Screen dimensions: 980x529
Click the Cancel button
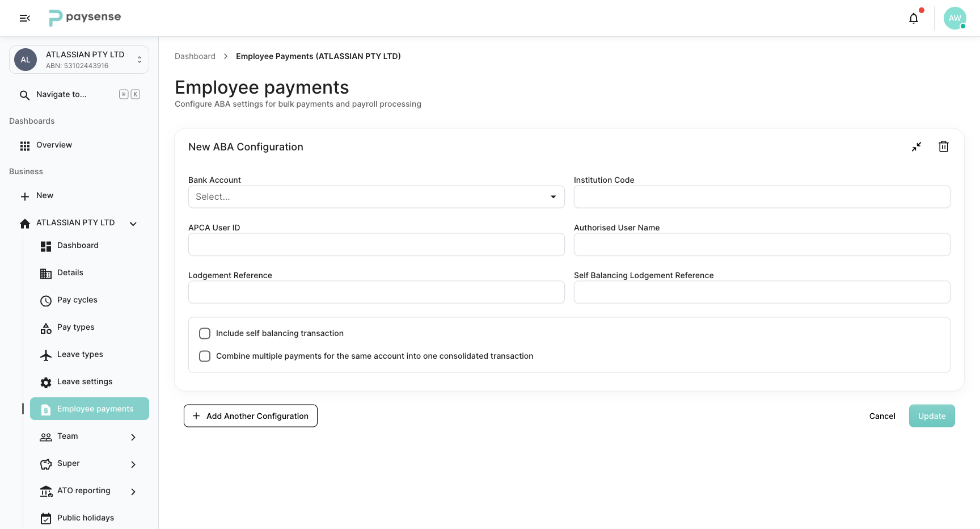pyautogui.click(x=882, y=416)
